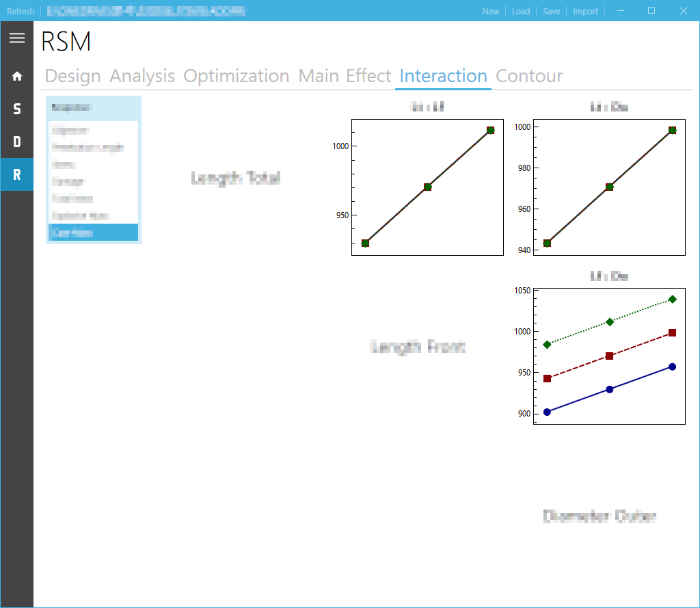Click the plot with blue, red and green lines
The width and height of the screenshot is (700, 608).
609,356
